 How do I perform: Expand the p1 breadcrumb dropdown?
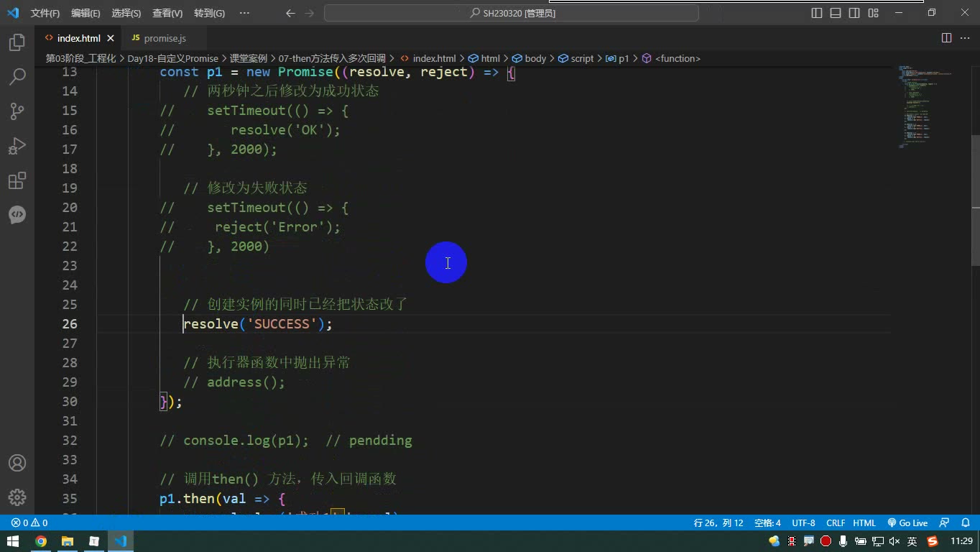coord(617,58)
